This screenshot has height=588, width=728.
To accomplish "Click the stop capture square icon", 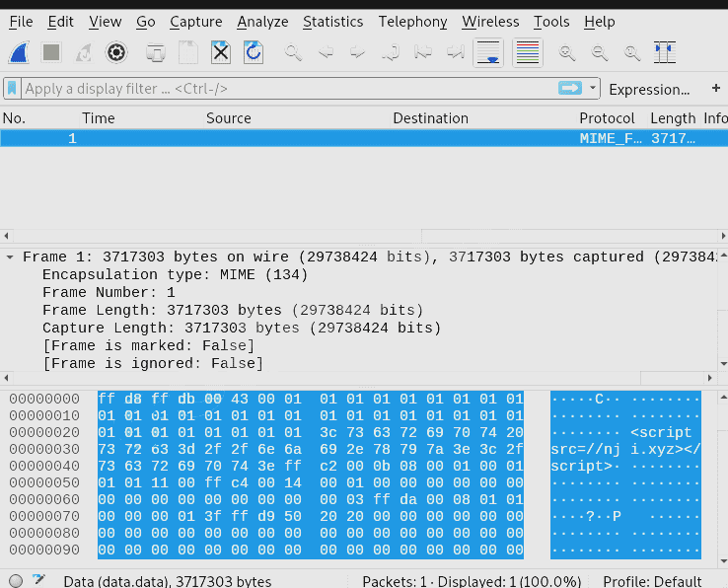I will 51,52.
